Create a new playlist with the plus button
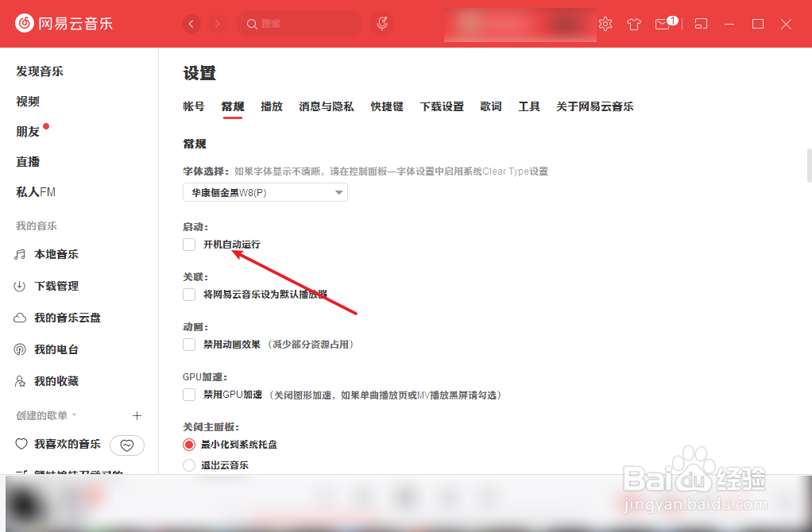812x532 pixels. [x=137, y=414]
